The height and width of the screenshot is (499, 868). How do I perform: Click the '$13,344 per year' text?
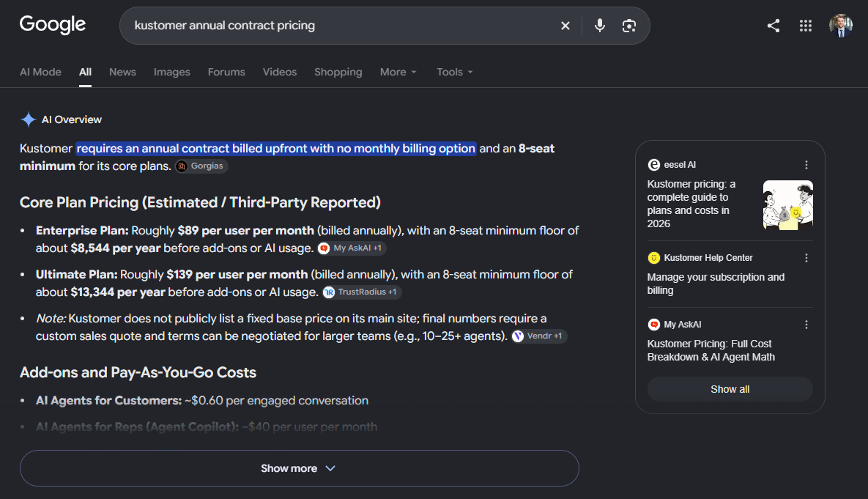117,292
